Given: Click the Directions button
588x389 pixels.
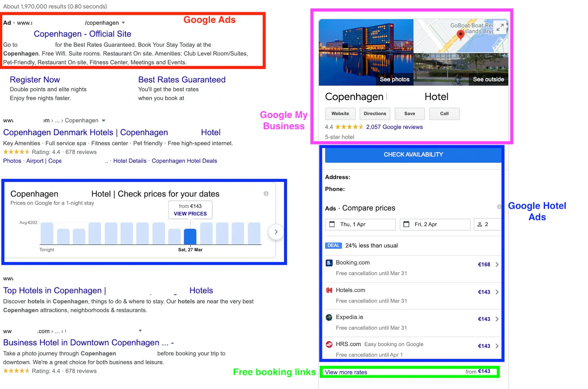Looking at the screenshot, I should 375,114.
